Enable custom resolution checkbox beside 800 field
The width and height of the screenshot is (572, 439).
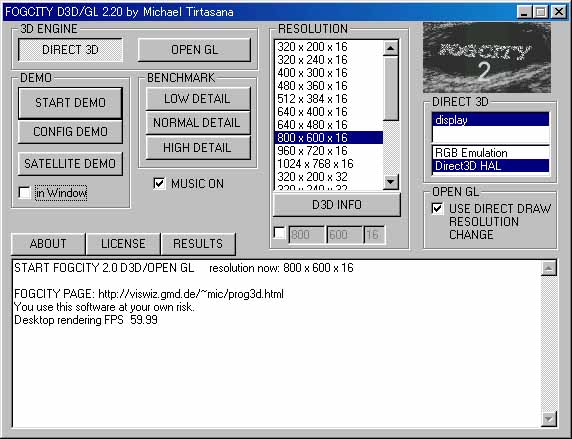point(279,233)
